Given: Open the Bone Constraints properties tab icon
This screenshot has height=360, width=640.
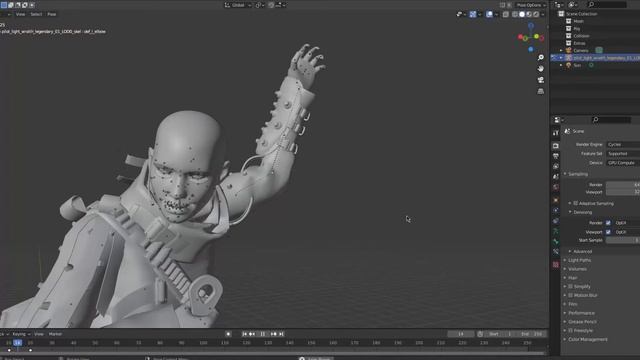Looking at the screenshot, I should pos(556,252).
